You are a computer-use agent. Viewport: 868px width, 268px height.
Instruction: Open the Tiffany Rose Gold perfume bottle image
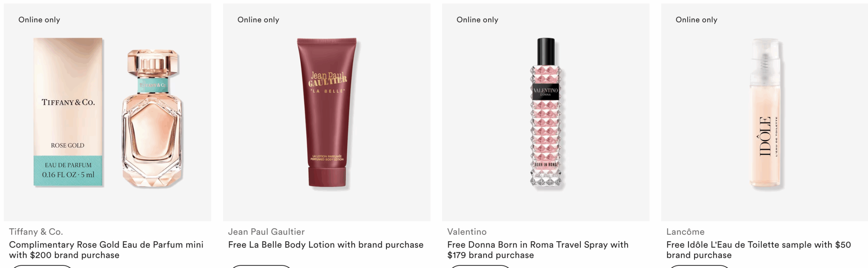click(152, 118)
